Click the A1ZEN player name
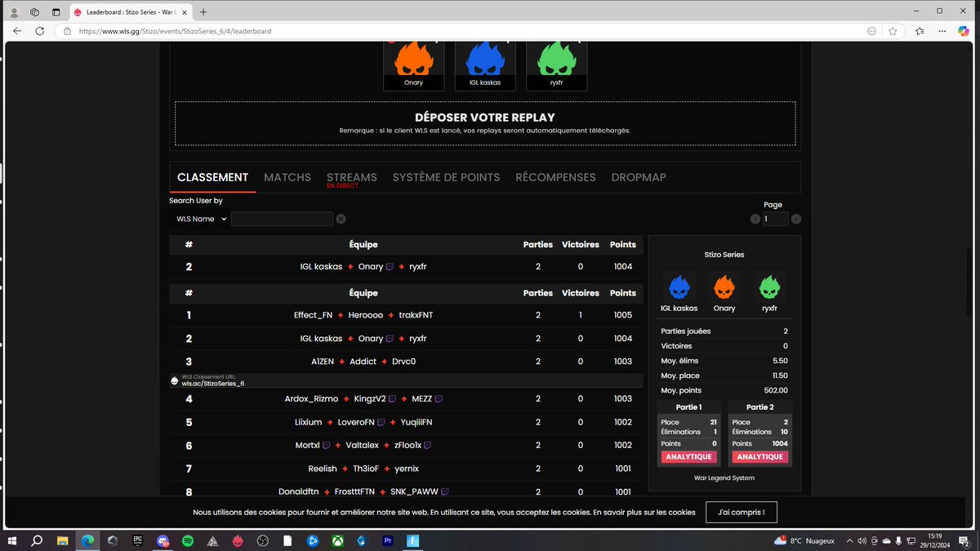The height and width of the screenshot is (551, 980). [x=323, y=362]
